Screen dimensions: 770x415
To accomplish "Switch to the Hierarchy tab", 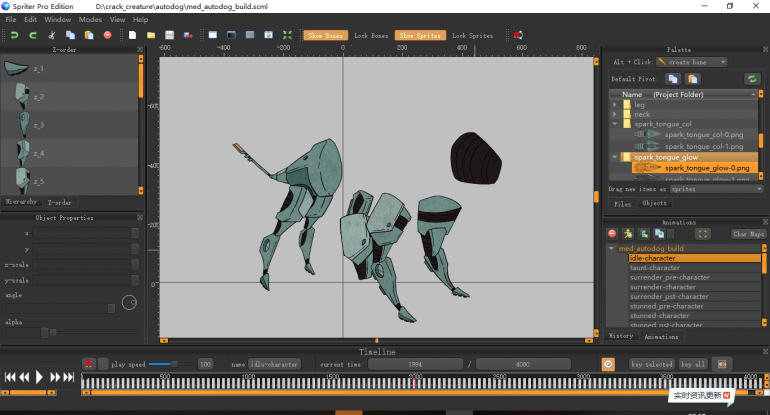I will click(x=22, y=202).
